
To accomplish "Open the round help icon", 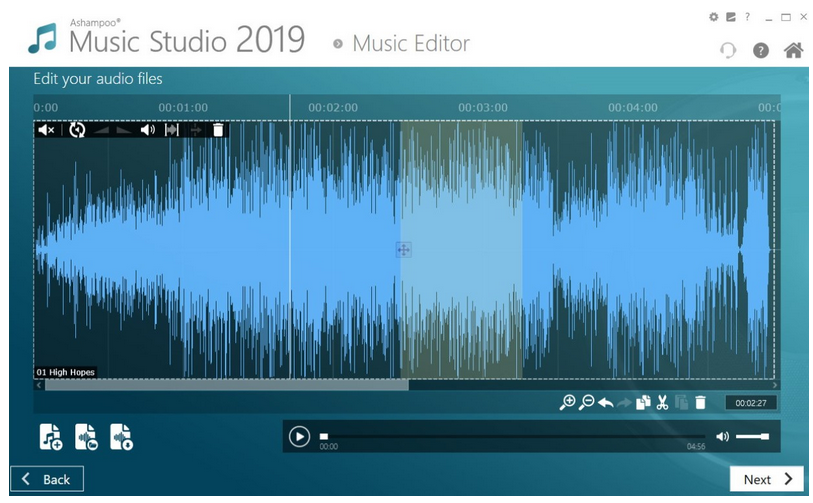I will pos(761,50).
